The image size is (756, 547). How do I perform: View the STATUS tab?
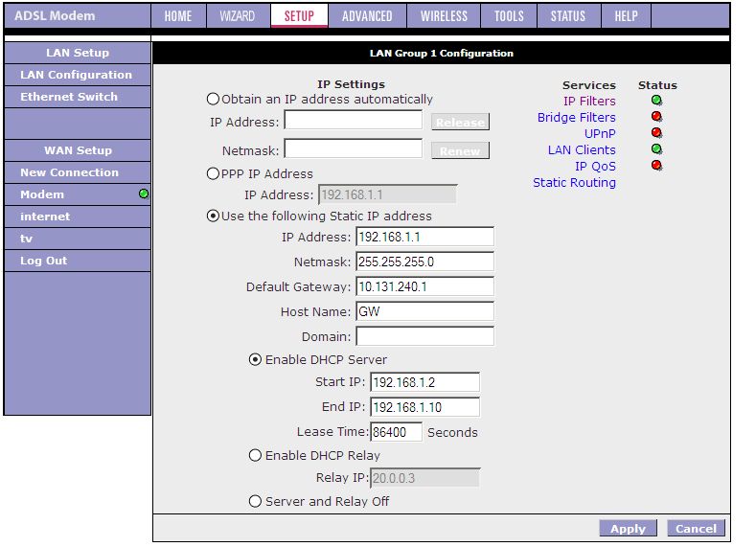pos(568,16)
